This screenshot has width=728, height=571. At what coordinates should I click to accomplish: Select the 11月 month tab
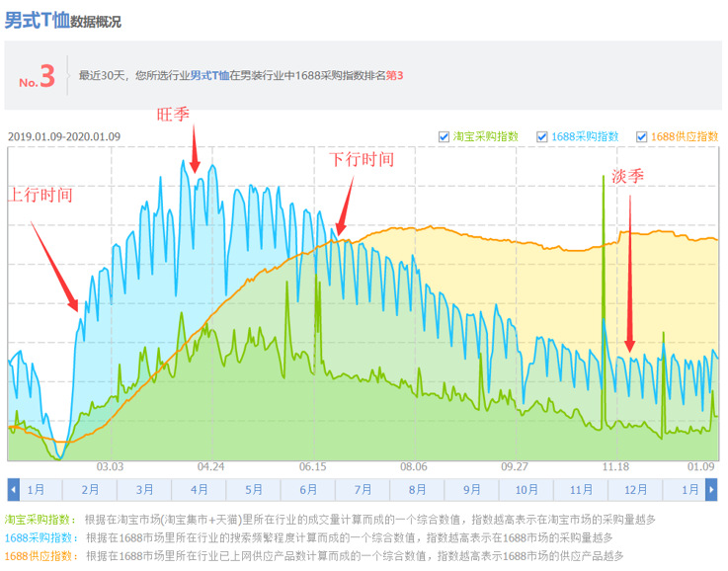(x=581, y=489)
